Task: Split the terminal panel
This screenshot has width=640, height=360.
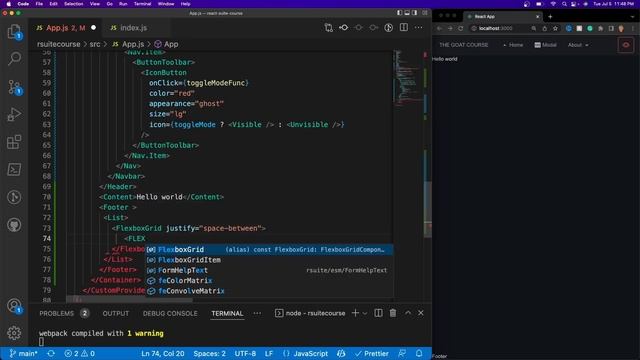Action: pyautogui.click(x=378, y=313)
